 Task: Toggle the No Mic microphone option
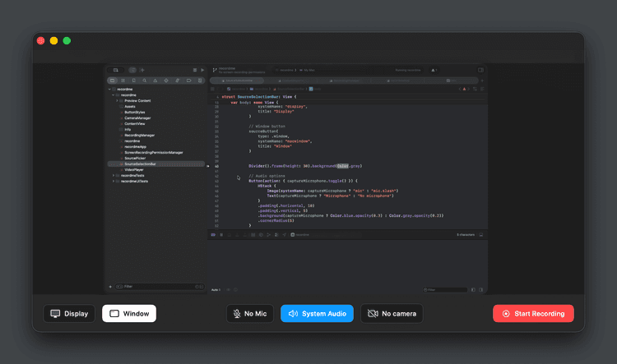[249, 313]
